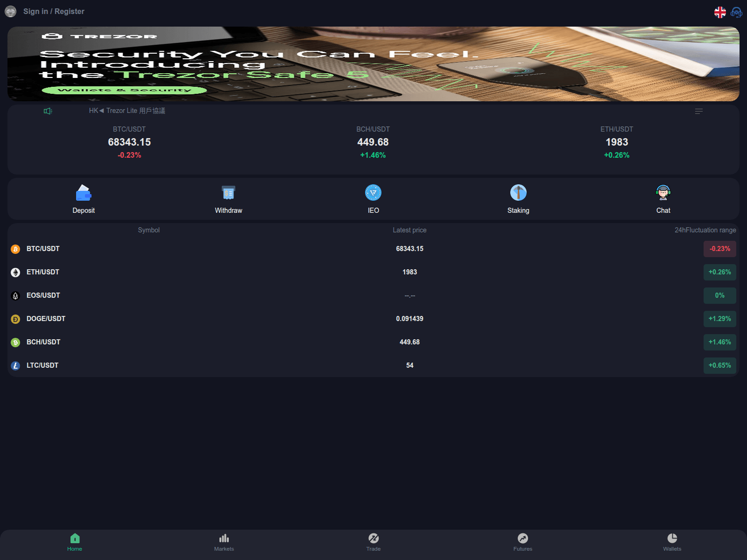Go to the Wallets tab

coord(672,543)
